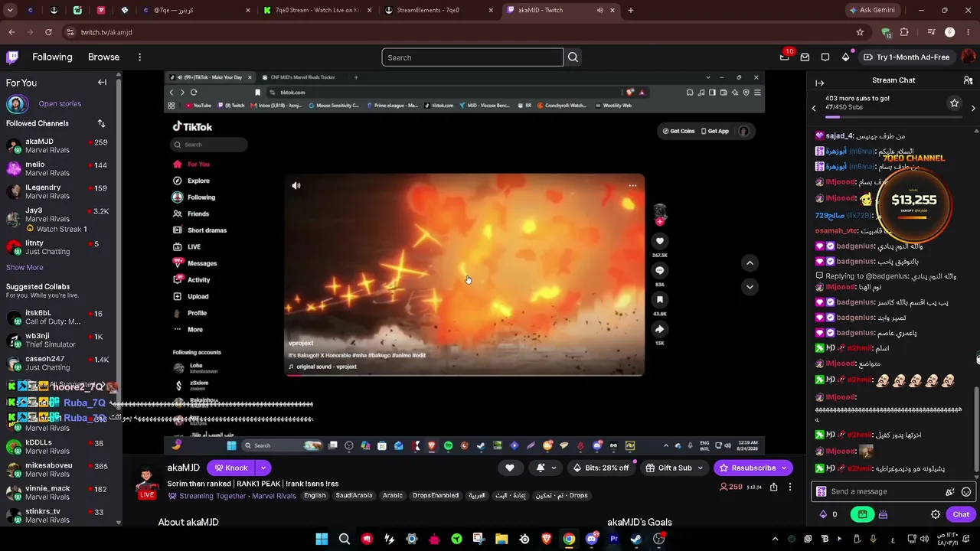The width and height of the screenshot is (980, 551).
Task: Expand the Resubscribe dropdown
Action: click(784, 468)
